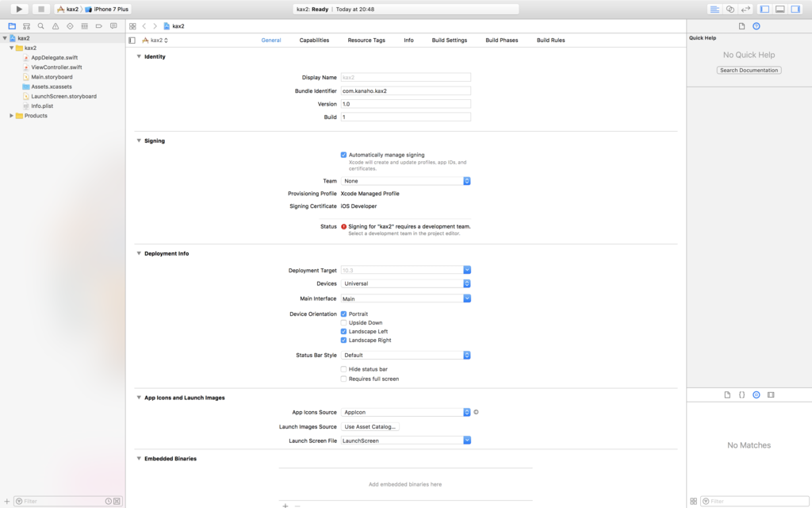Toggle project and targets list sidebar
812x508 pixels.
132,40
